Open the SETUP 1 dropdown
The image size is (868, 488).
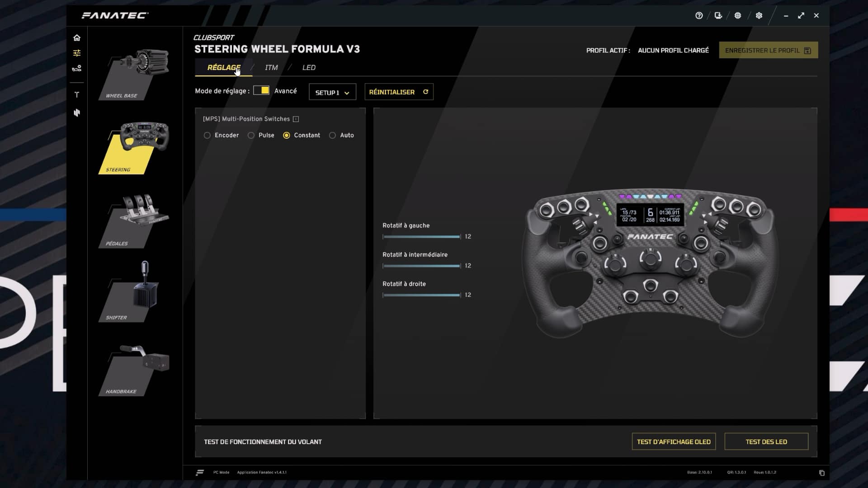[332, 92]
